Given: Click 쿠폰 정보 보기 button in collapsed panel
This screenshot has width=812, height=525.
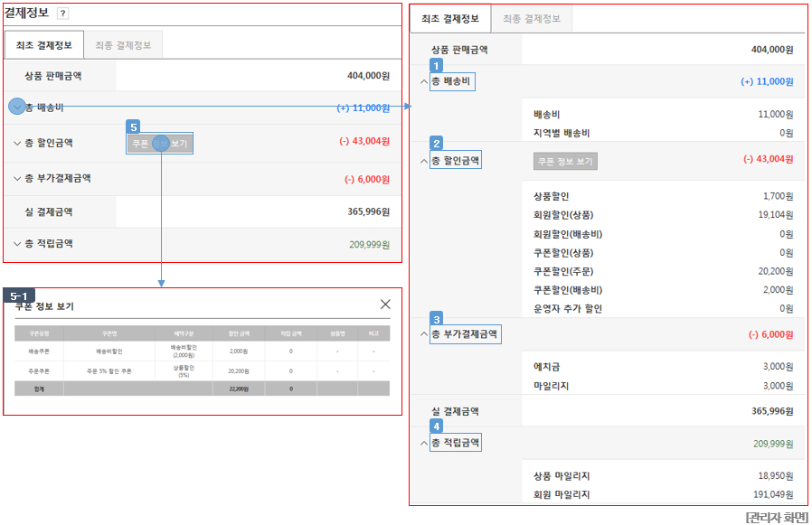Looking at the screenshot, I should point(159,144).
